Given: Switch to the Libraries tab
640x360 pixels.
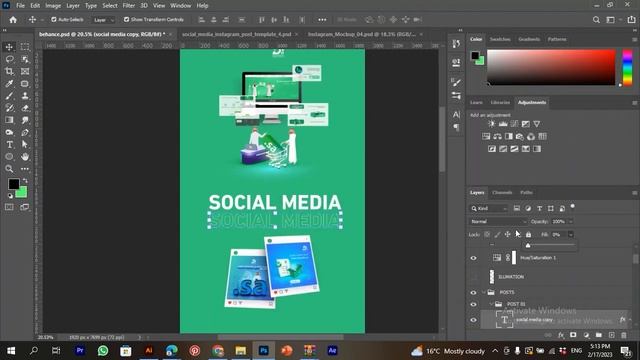Looking at the screenshot, I should (x=500, y=102).
